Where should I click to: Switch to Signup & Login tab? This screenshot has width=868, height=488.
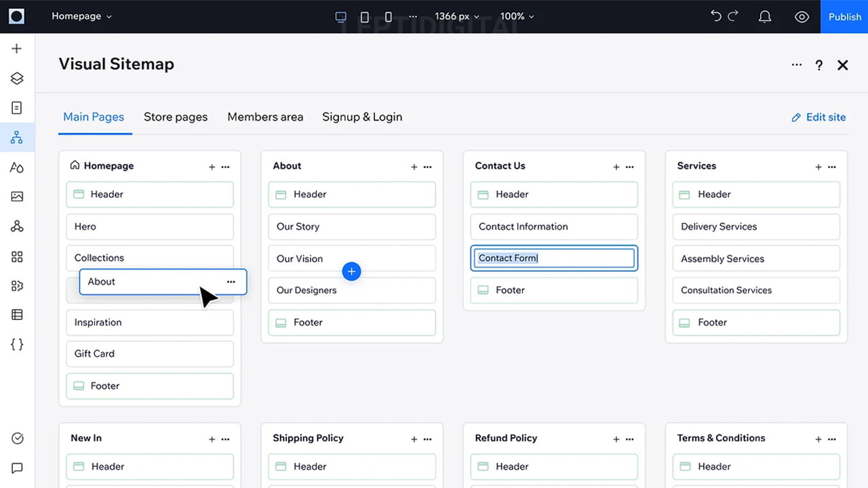coord(362,117)
